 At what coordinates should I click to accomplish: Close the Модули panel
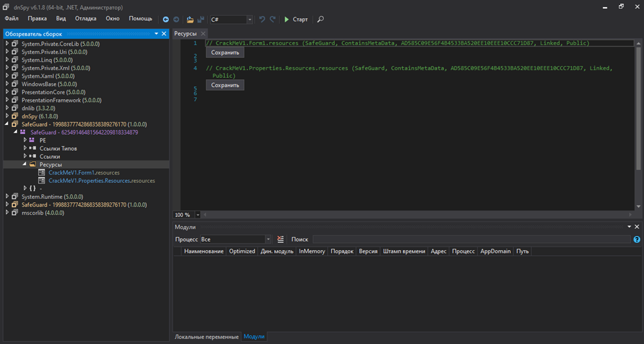(637, 227)
